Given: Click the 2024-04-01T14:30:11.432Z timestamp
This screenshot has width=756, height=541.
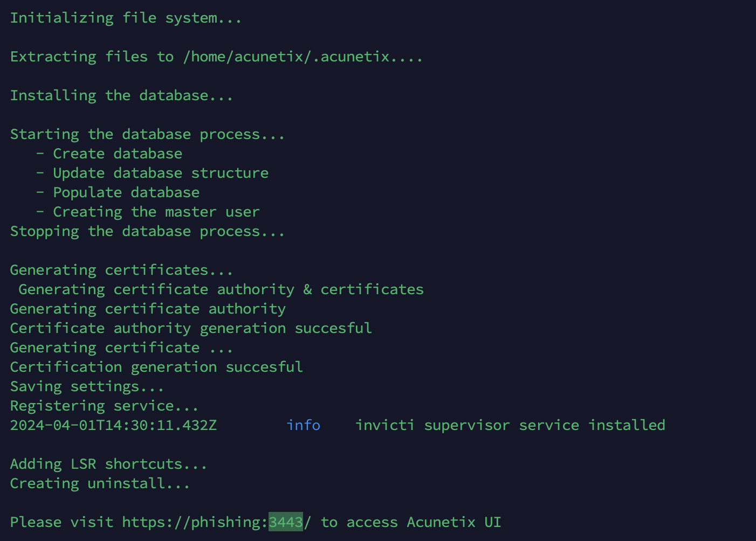Looking at the screenshot, I should [x=113, y=425].
